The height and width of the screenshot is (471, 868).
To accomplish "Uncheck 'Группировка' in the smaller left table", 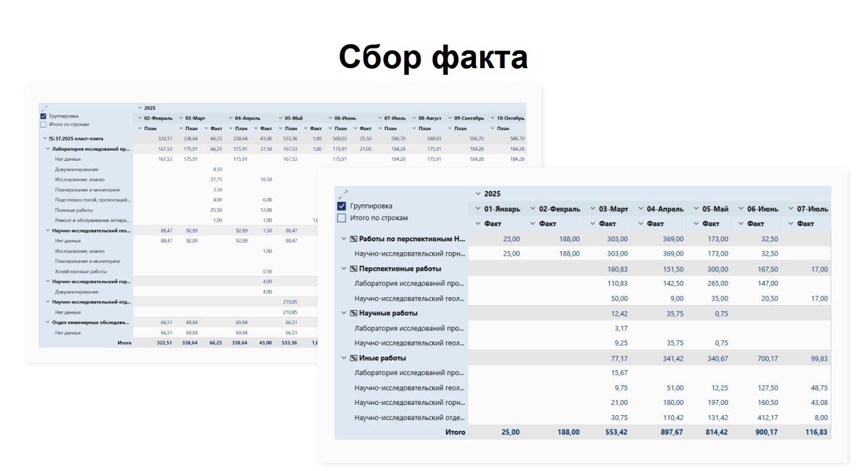I will point(44,117).
